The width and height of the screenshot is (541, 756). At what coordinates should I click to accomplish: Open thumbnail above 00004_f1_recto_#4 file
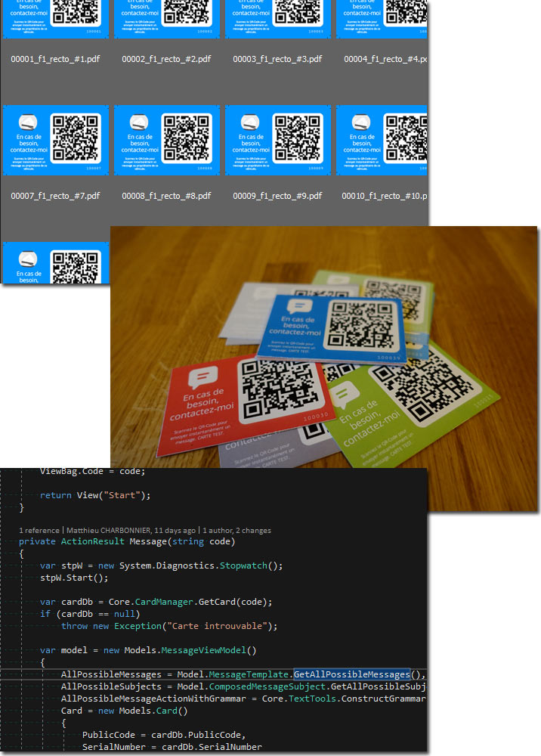[381, 19]
